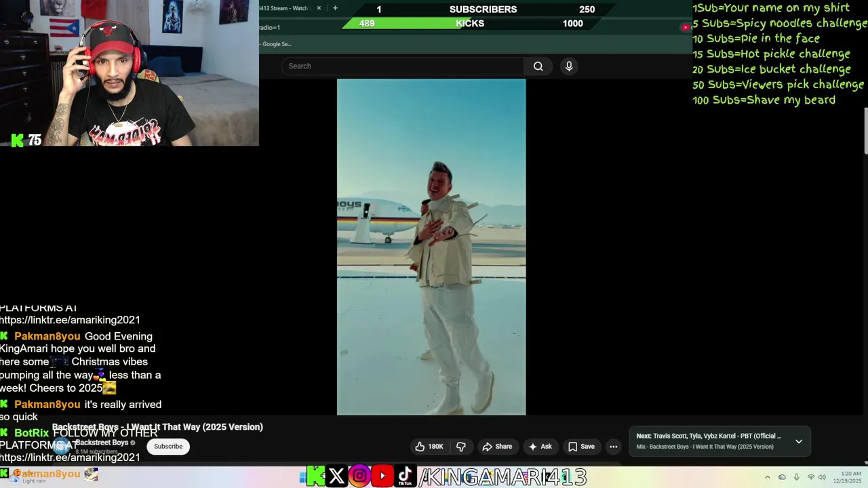
Task: Open the Share dialog for the video
Action: 497,446
